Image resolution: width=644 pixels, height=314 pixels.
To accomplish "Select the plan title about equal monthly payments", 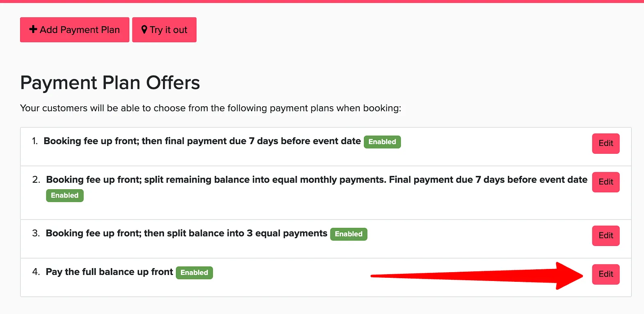I will point(317,180).
